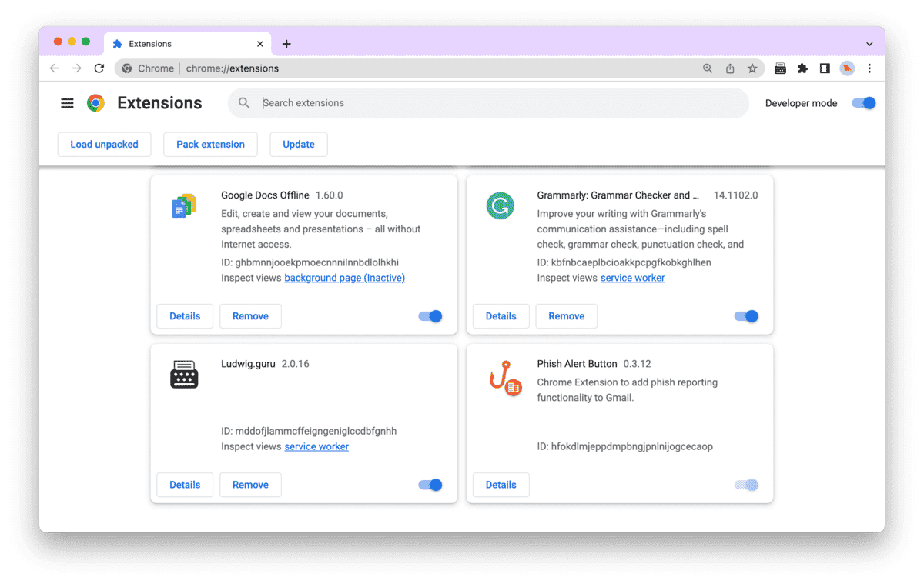The image size is (924, 584).
Task: Enable the Phish Alert Button extension toggle
Action: click(x=745, y=485)
